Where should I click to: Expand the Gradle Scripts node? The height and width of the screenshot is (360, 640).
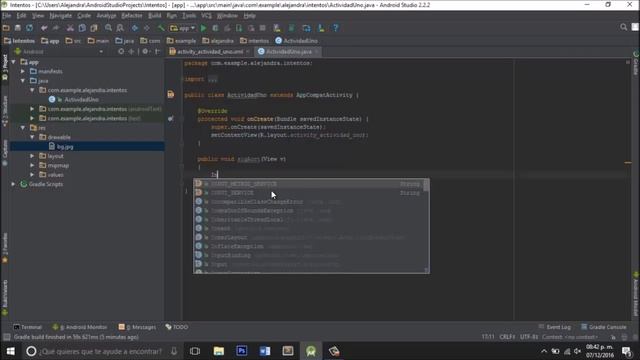tap(13, 184)
